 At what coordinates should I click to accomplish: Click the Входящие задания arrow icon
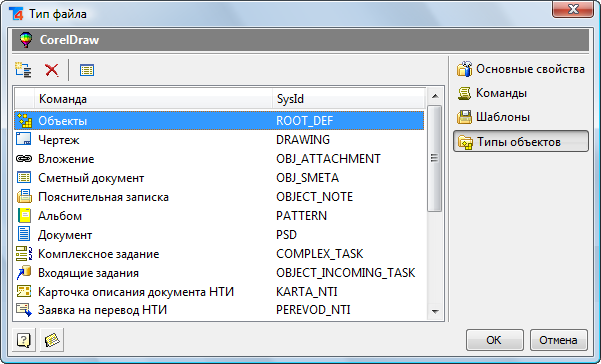pyautogui.click(x=24, y=272)
